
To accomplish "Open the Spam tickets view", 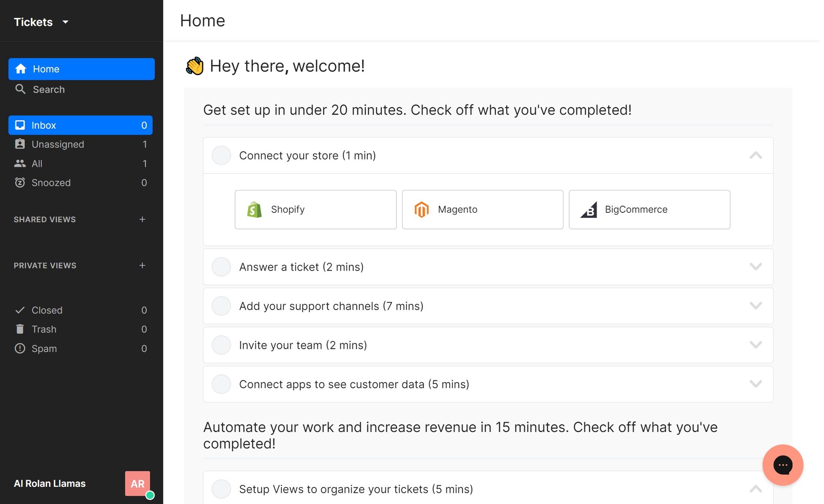I will coord(44,348).
